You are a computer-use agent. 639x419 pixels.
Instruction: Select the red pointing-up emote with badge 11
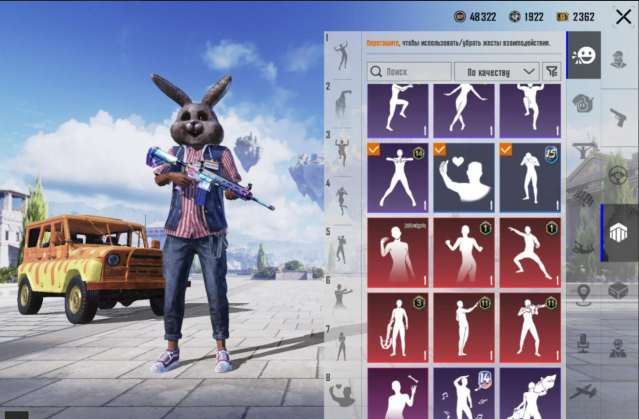pos(464,328)
